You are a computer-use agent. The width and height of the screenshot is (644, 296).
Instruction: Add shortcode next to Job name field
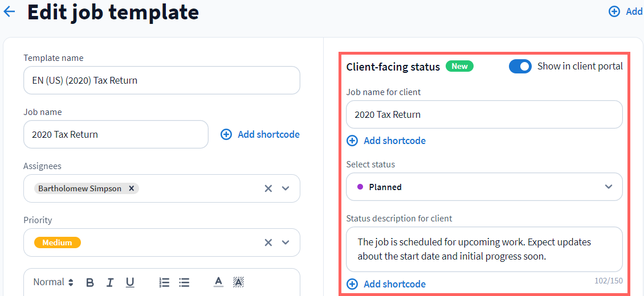pyautogui.click(x=260, y=134)
